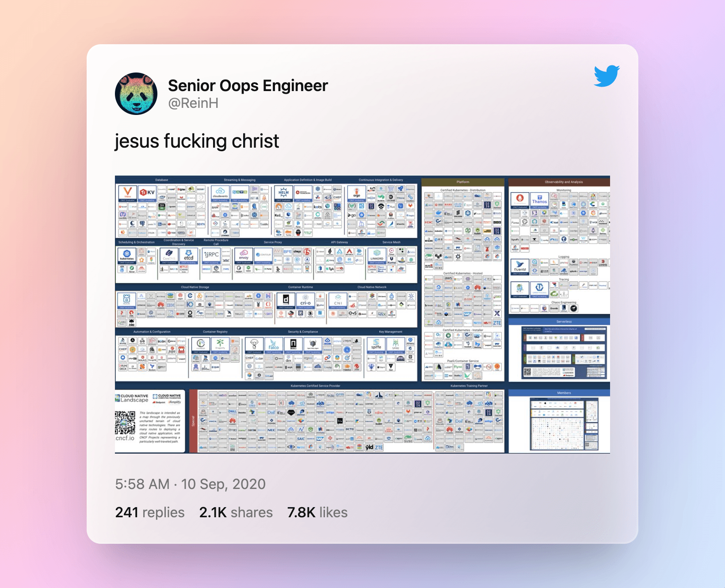Click the containerd logo tile

click(x=286, y=301)
